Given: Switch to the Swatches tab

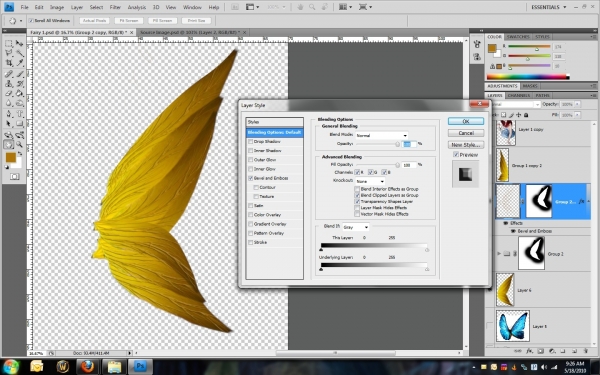Looking at the screenshot, I should tap(517, 37).
